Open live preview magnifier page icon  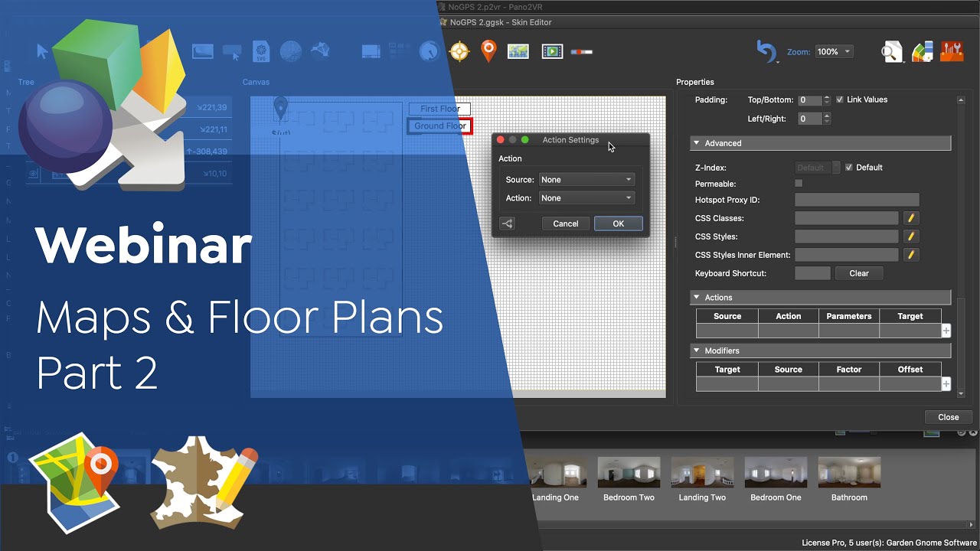coord(891,52)
